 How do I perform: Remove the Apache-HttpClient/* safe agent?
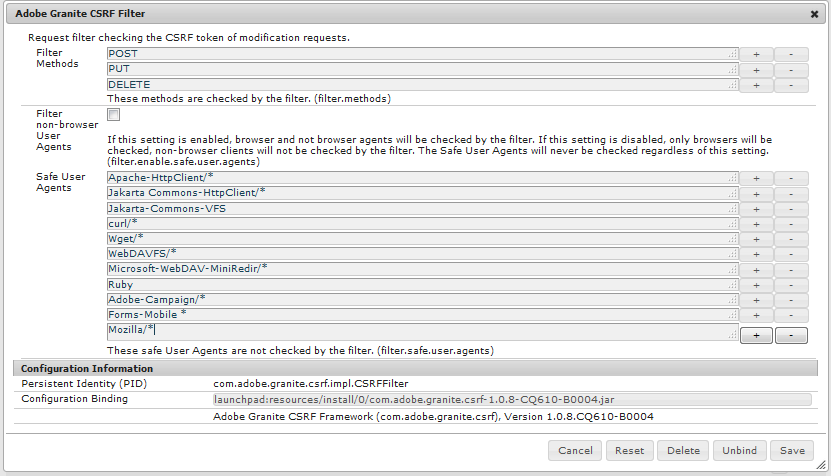791,179
